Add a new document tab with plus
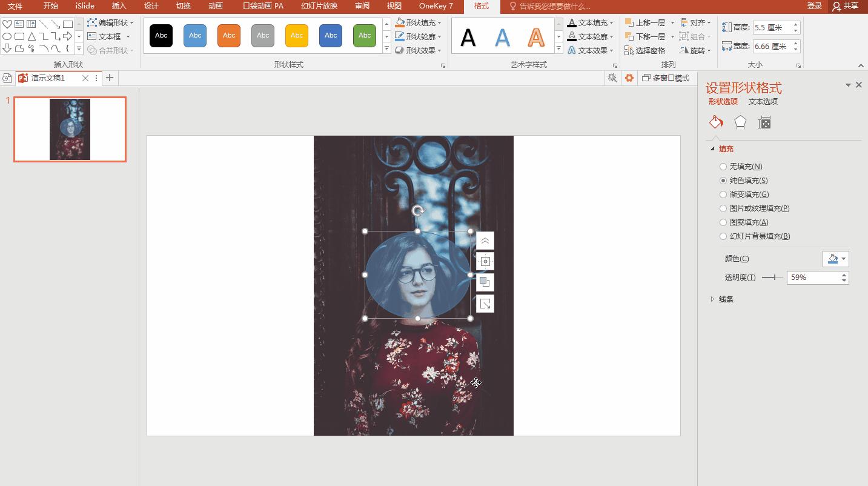Screen dimensions: 868x486 [110, 78]
